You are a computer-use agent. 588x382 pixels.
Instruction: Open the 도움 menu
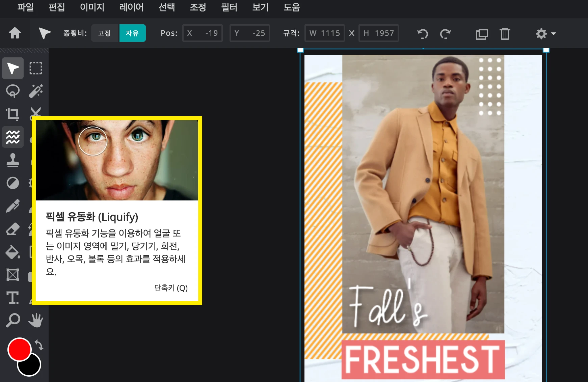tap(292, 7)
